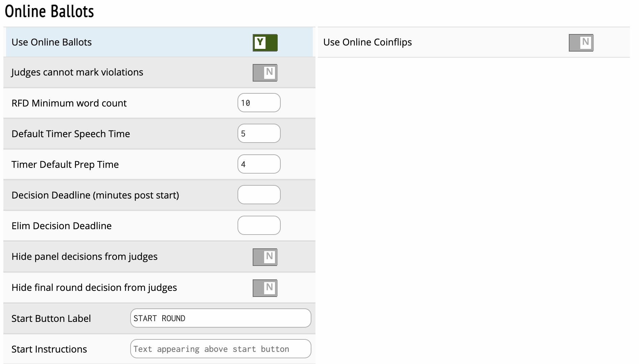Switch on Use Online Coinflips toggle
Viewport: 639px width, 364px height.
pos(581,43)
